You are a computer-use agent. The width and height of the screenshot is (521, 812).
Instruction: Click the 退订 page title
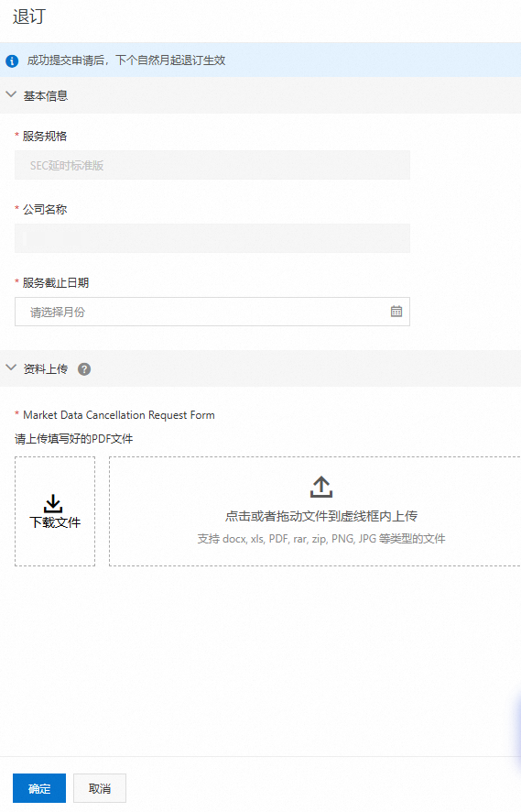click(29, 16)
